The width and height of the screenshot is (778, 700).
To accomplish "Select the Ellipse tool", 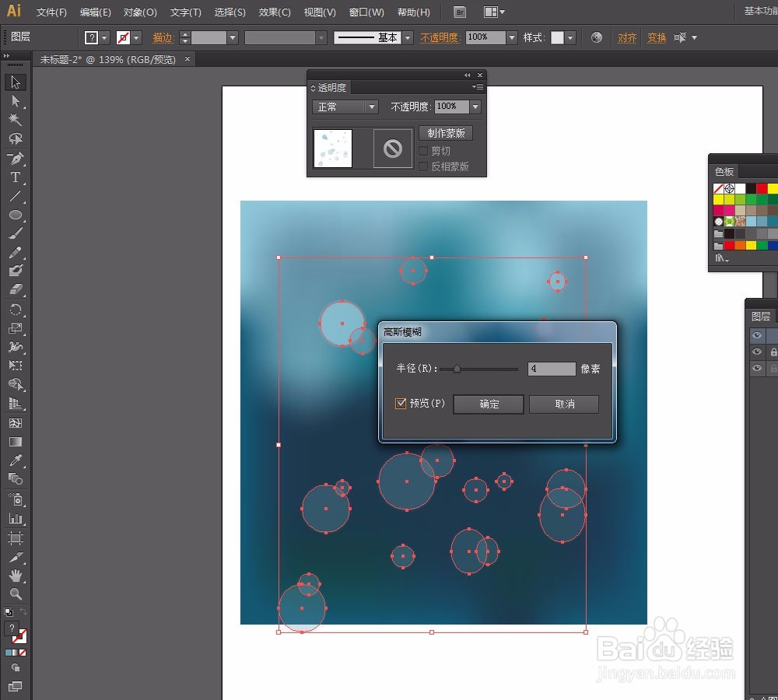I will [16, 215].
